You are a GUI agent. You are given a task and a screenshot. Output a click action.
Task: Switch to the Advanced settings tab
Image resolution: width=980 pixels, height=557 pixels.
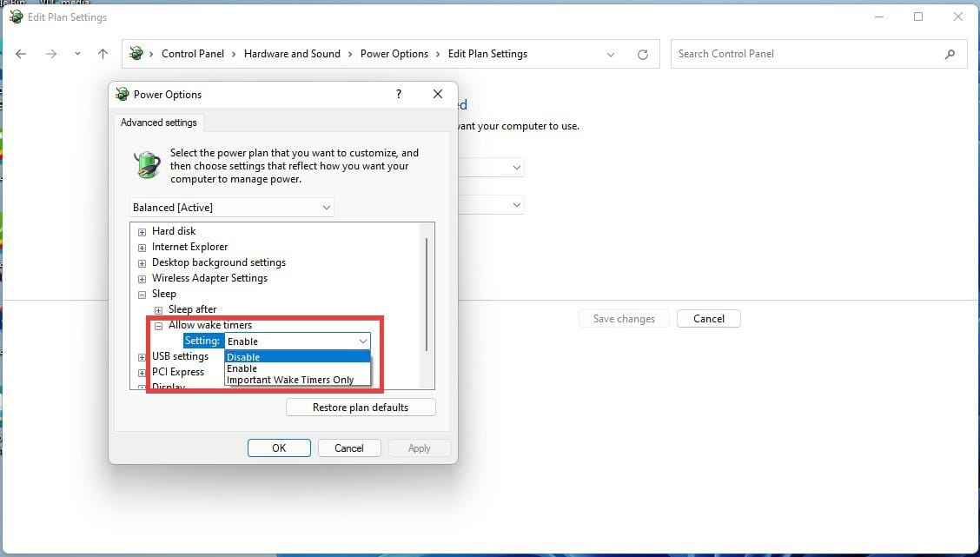tap(158, 122)
